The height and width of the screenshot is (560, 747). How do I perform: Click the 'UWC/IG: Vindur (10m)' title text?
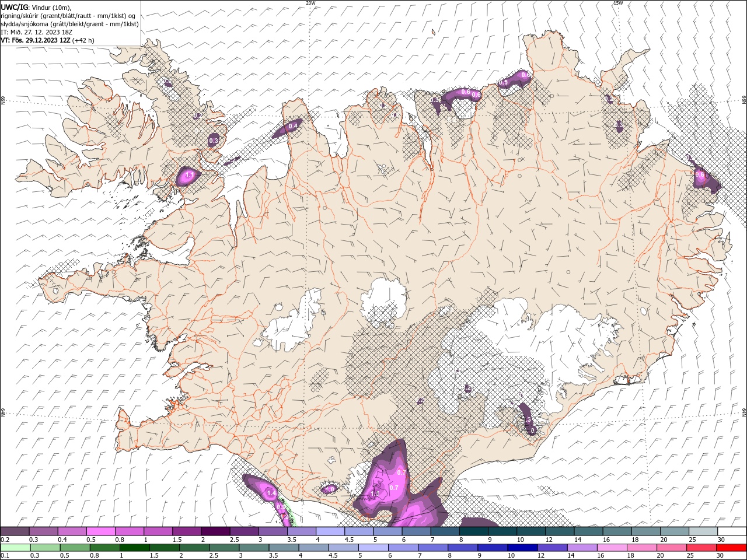coord(36,7)
